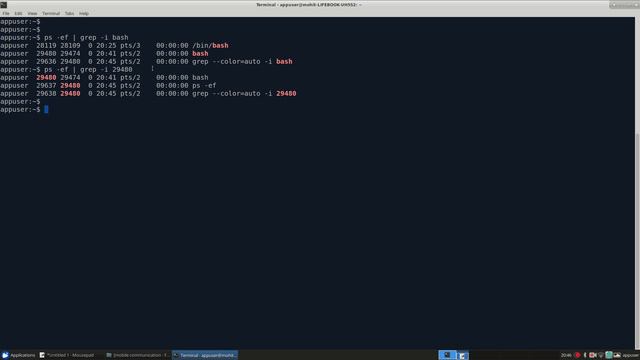Image resolution: width=640 pixels, height=360 pixels.
Task: Open the View menu
Action: [32, 13]
